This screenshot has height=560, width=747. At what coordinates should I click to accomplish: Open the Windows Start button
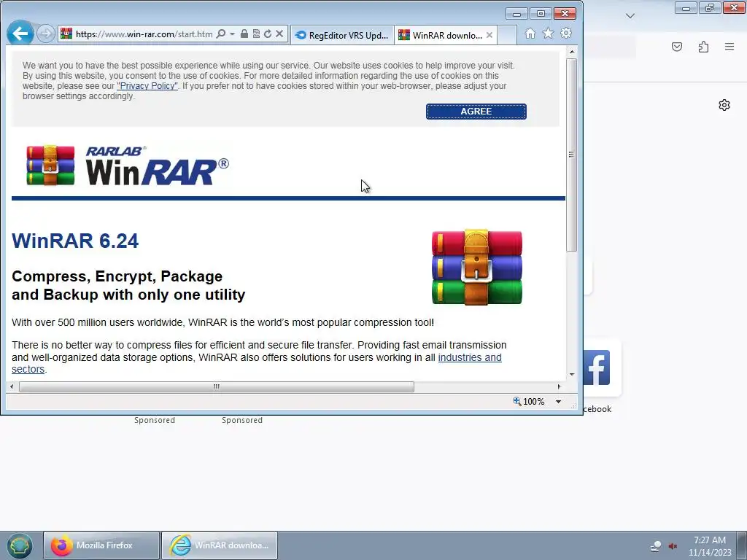click(19, 545)
